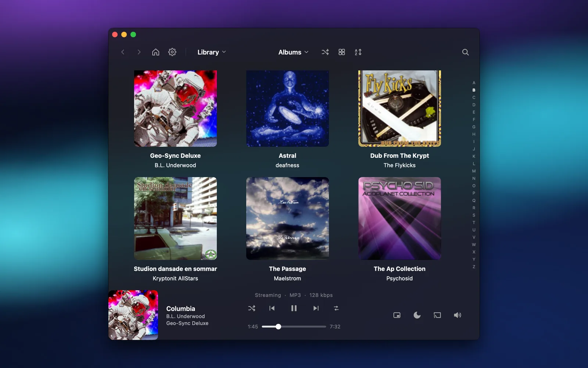Jump to letter P in index
588x368 pixels.
(x=474, y=193)
